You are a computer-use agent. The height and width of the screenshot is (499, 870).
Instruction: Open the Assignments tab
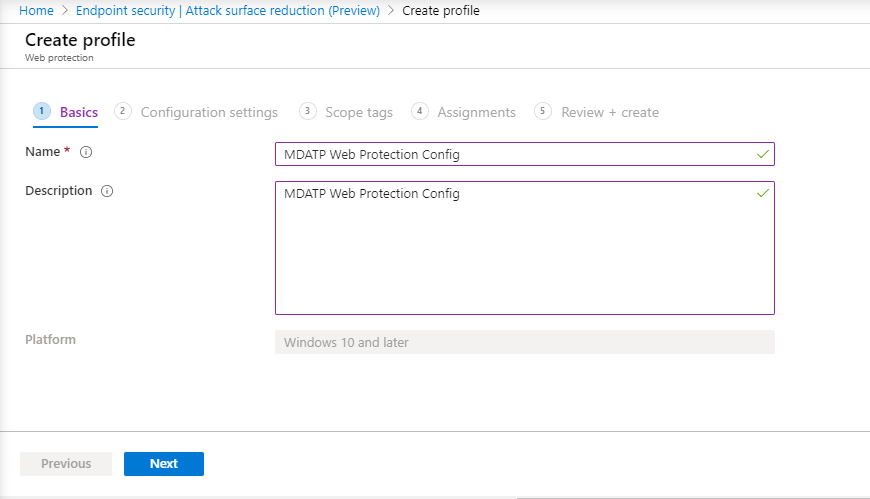pyautogui.click(x=477, y=112)
